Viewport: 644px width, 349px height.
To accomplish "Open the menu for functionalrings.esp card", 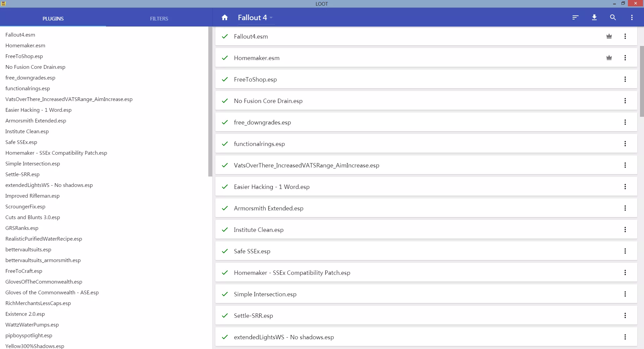I will pyautogui.click(x=625, y=144).
